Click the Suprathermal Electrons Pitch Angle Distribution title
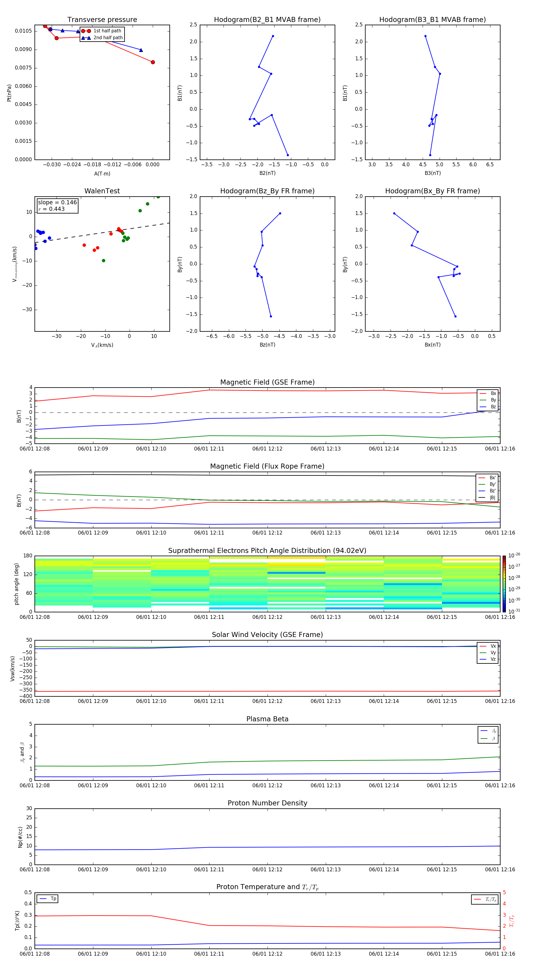The width and height of the screenshot is (535, 980). click(267, 551)
